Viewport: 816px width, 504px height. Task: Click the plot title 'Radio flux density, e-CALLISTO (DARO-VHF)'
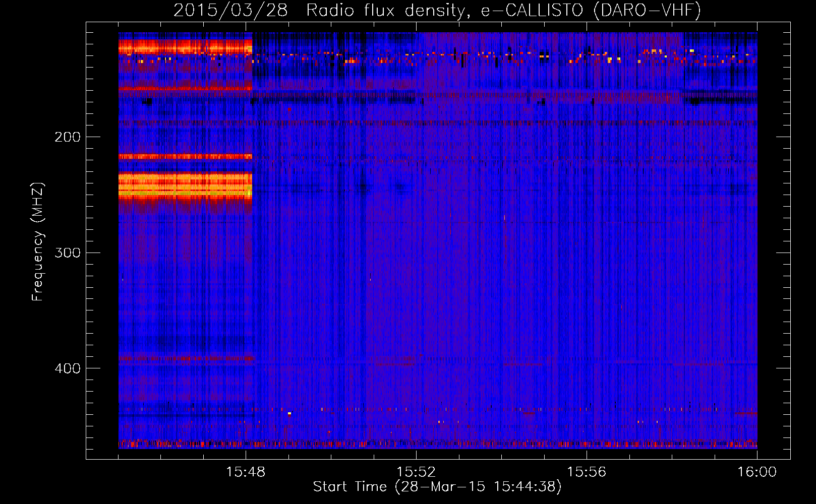tap(503, 11)
